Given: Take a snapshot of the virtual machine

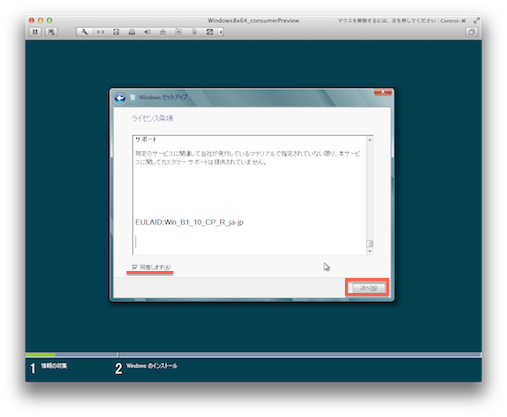Looking at the screenshot, I should tap(51, 32).
